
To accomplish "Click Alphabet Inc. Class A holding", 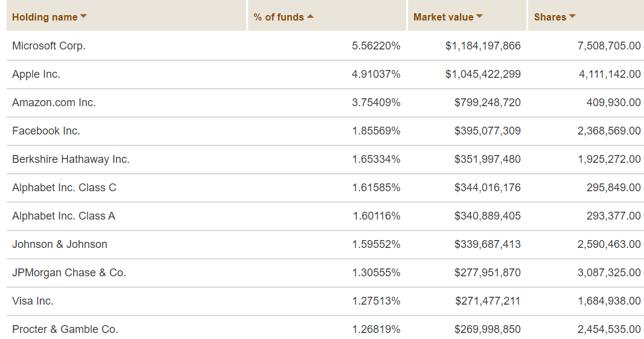I will point(63,216).
